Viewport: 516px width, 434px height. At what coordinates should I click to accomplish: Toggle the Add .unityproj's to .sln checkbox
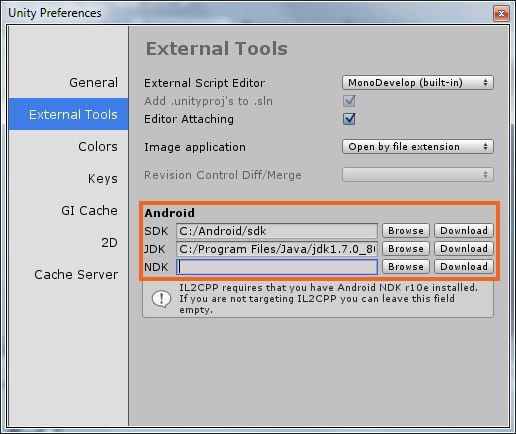pos(349,101)
